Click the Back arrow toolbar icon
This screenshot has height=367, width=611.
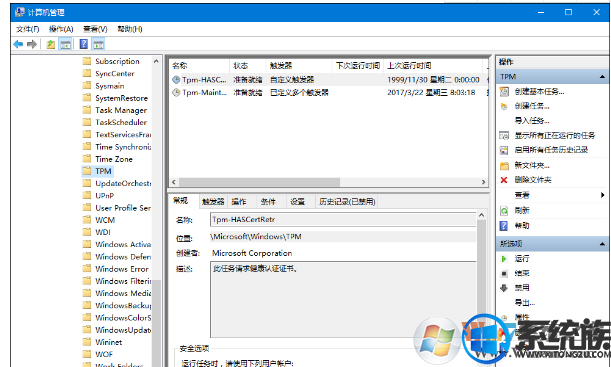(x=18, y=44)
